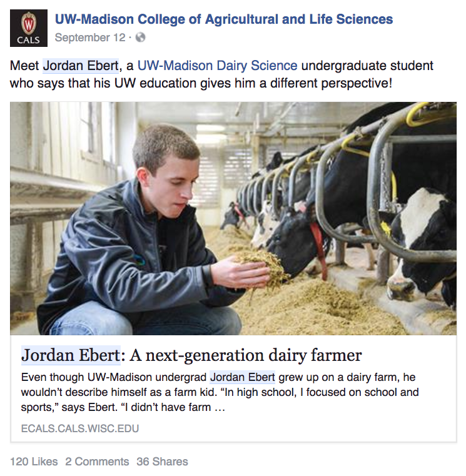
Task: Visit the ECALS.CALS.WISC.EDU source domain
Action: tap(80, 428)
